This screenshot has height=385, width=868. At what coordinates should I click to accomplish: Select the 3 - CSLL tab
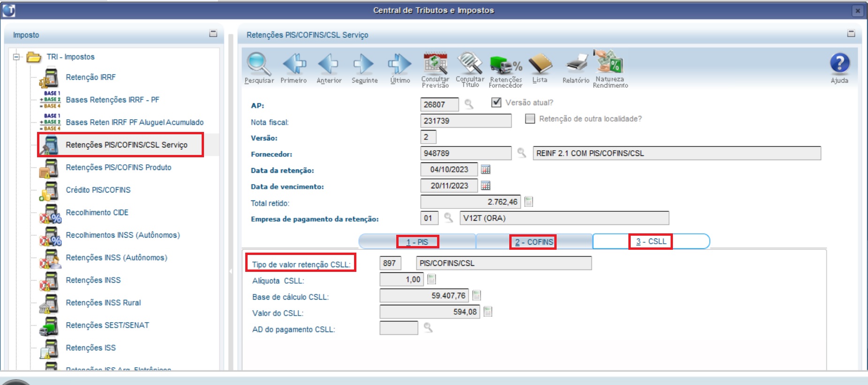[651, 241]
